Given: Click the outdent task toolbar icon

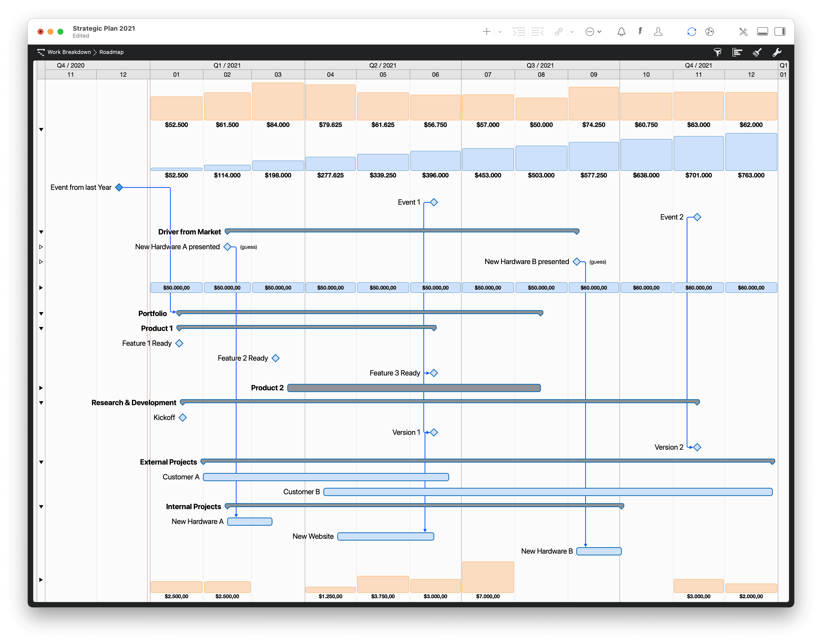Looking at the screenshot, I should pyautogui.click(x=538, y=32).
